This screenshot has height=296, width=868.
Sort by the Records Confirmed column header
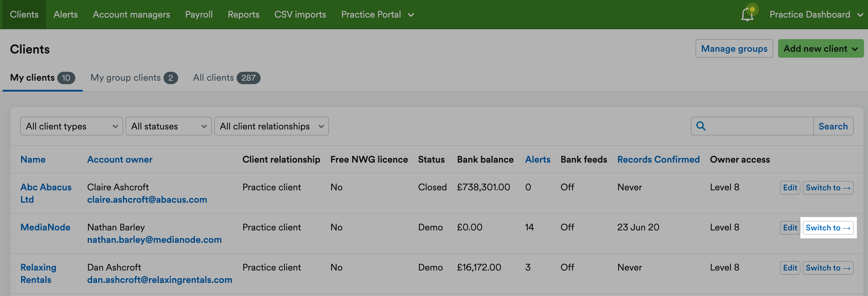(x=658, y=160)
